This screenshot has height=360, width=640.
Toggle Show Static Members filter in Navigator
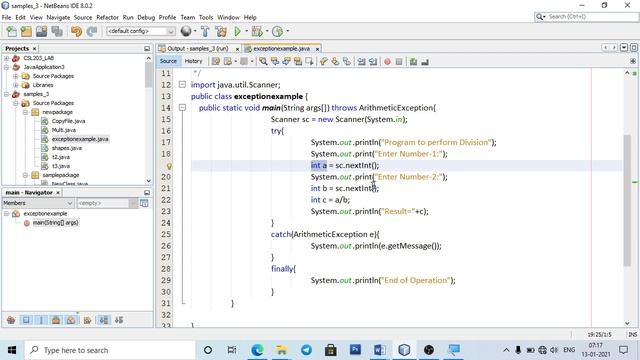(x=41, y=320)
